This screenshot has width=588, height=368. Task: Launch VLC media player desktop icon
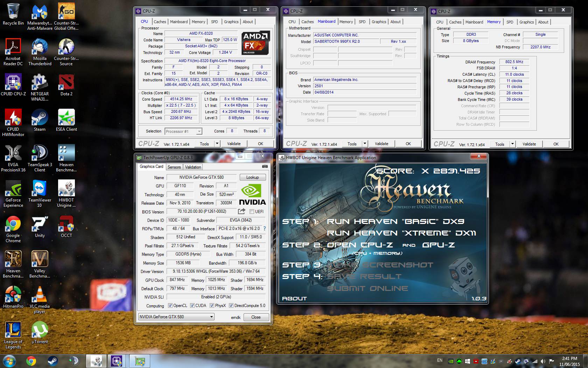pyautogui.click(x=40, y=300)
